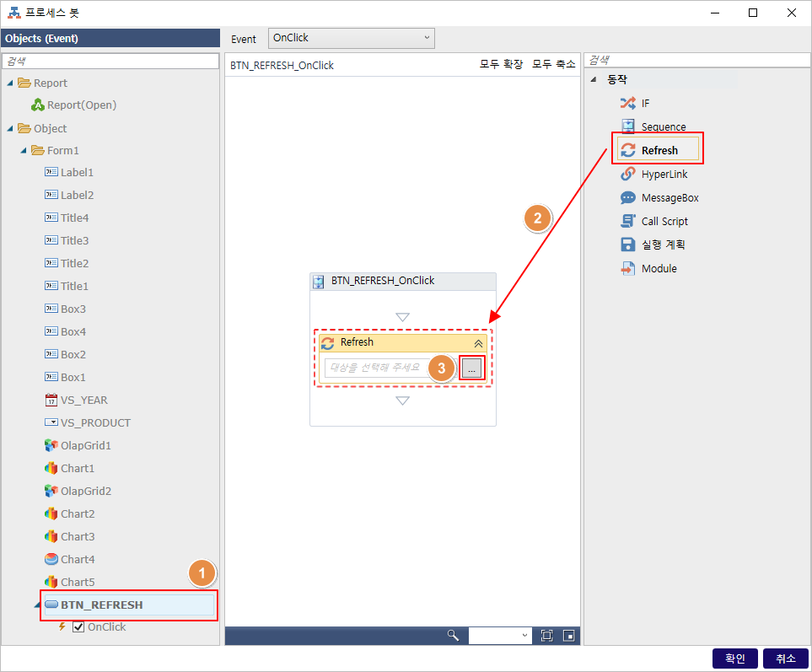Select Title1 in the object tree
812x672 pixels.
click(x=74, y=287)
